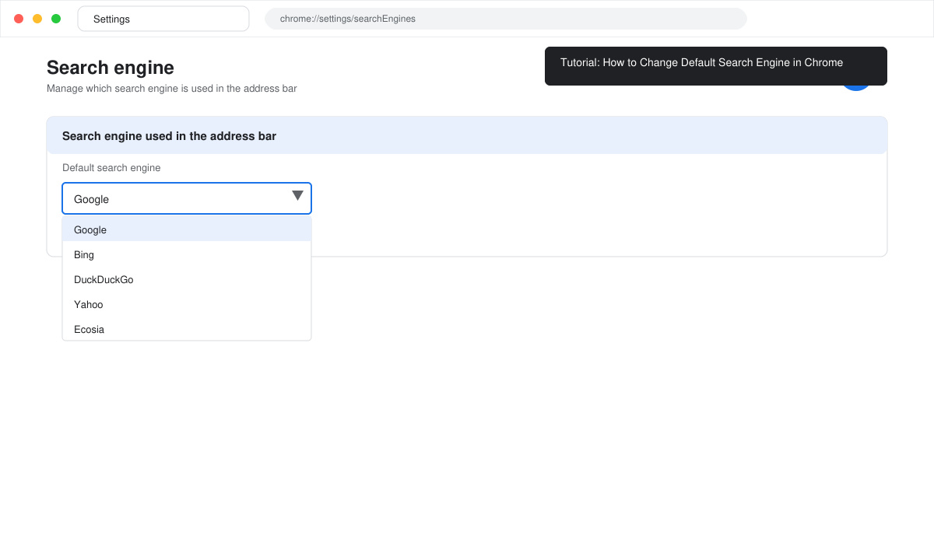Image resolution: width=934 pixels, height=560 pixels.
Task: Select Google from the dropdown list
Action: (x=187, y=229)
